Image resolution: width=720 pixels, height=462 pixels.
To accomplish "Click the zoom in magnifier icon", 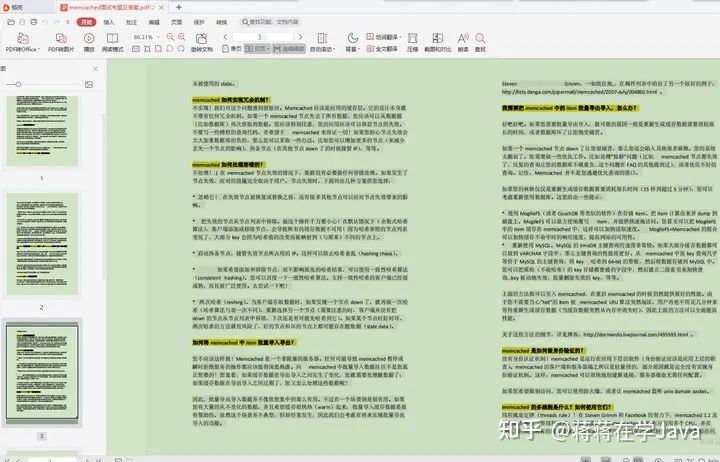I will coord(181,37).
